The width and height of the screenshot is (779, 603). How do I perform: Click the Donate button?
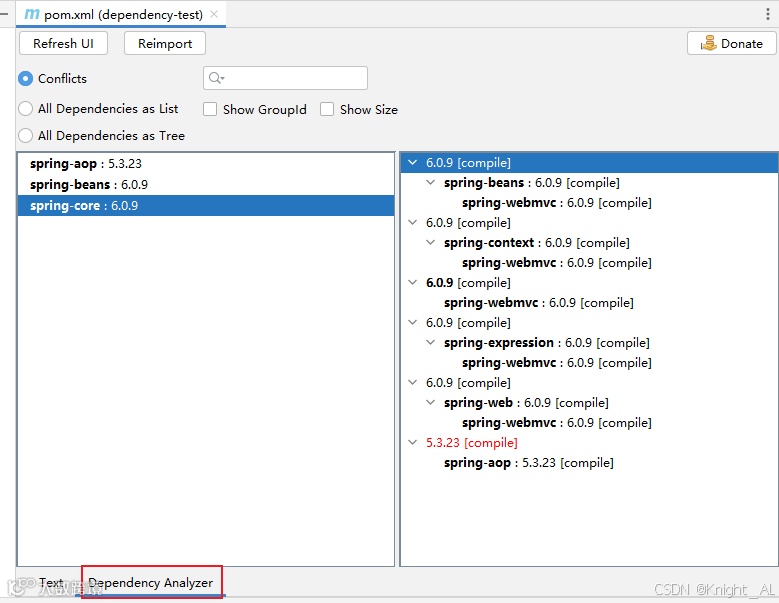[731, 43]
